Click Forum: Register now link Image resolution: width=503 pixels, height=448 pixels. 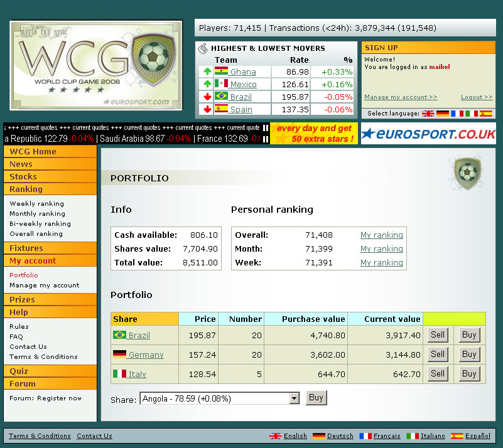coord(45,398)
